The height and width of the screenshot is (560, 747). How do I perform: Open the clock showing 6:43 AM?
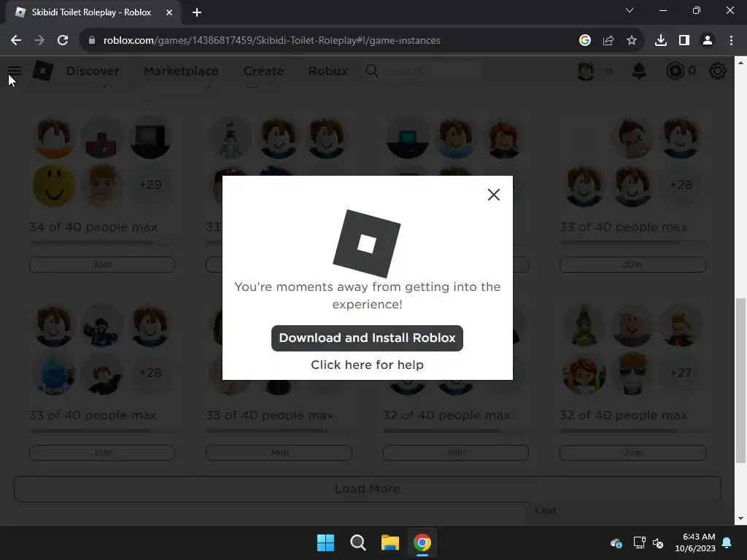695,542
